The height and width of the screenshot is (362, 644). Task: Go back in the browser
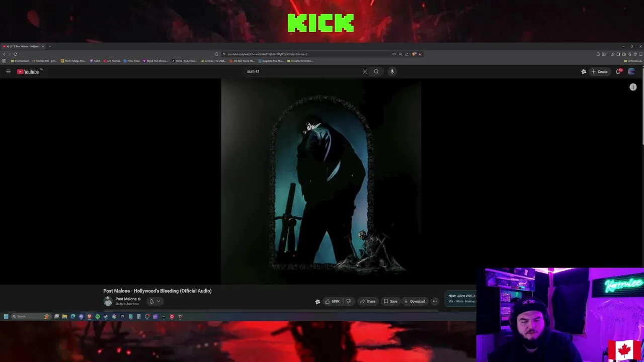pyautogui.click(x=4, y=54)
